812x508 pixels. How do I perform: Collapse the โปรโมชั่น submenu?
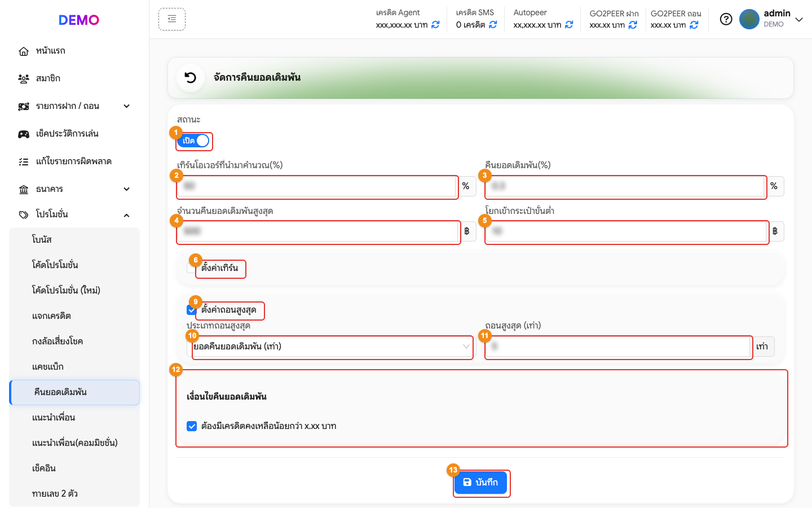click(x=127, y=215)
